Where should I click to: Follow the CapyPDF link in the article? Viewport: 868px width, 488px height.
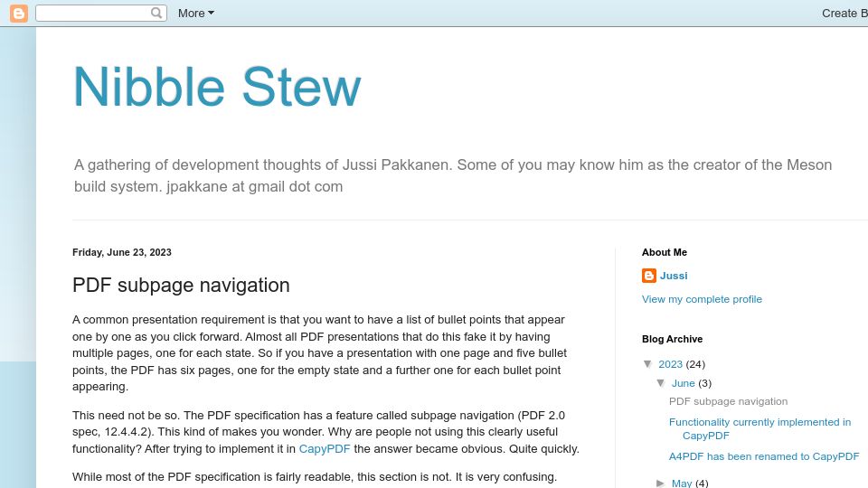click(325, 449)
